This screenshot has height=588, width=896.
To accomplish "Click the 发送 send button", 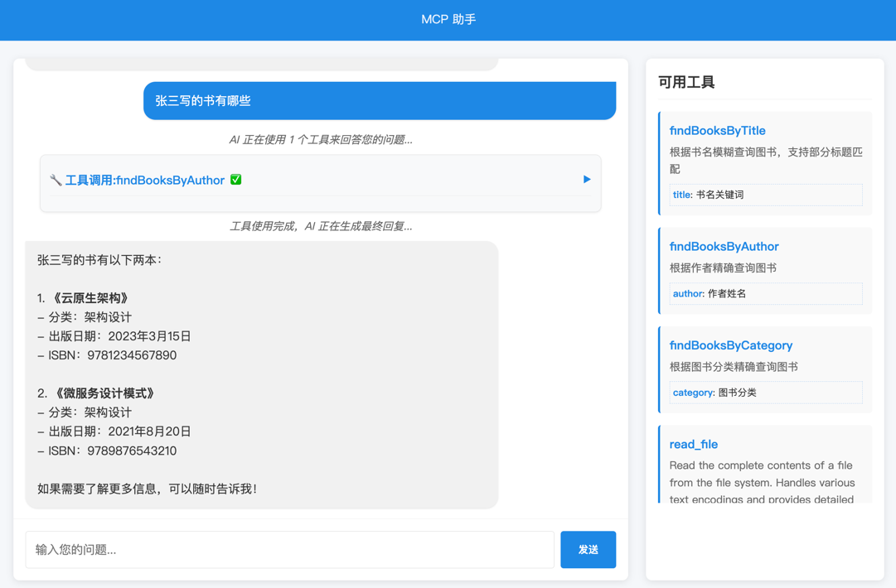I will pos(588,549).
